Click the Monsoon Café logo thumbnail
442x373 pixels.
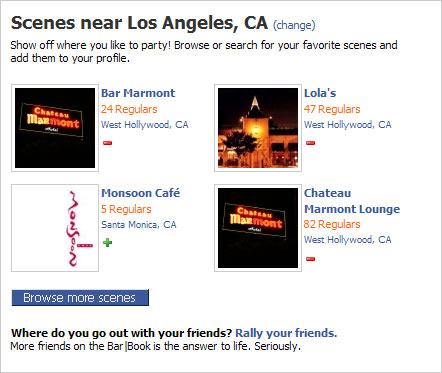55,228
